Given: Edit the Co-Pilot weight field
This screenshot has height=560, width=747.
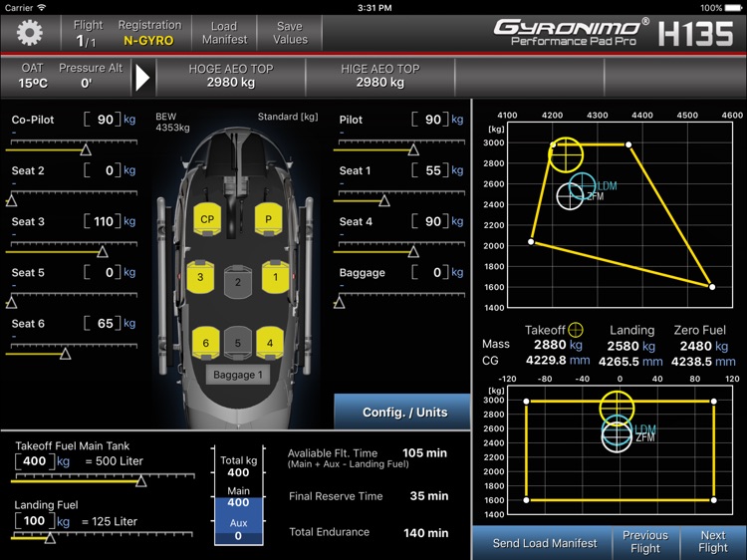Looking at the screenshot, I should (104, 120).
